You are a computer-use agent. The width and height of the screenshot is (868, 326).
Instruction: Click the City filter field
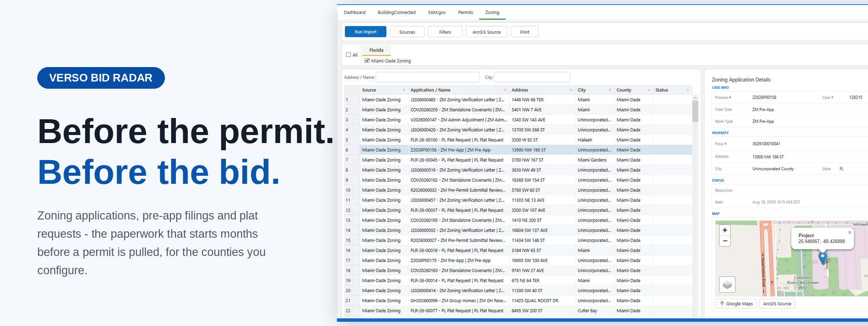[532, 77]
